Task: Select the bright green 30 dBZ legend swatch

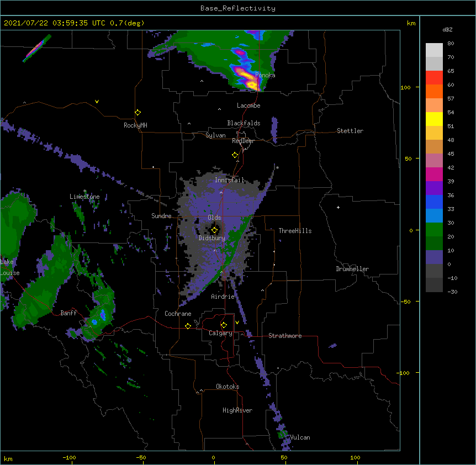Action: click(x=434, y=230)
